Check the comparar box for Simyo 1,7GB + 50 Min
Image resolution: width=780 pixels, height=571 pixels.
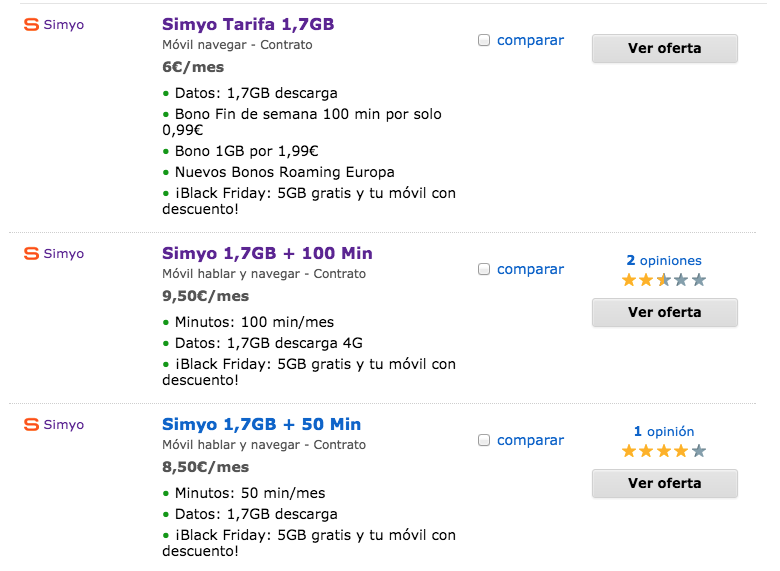click(484, 441)
